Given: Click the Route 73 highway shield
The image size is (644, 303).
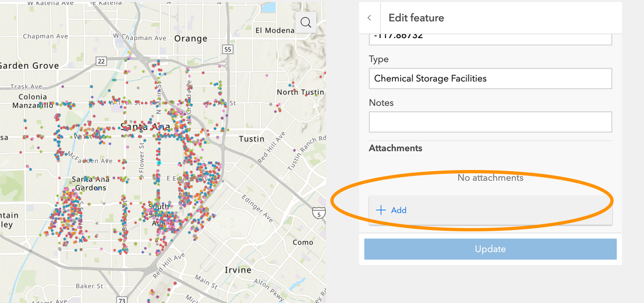Looking at the screenshot, I should pos(123,300).
